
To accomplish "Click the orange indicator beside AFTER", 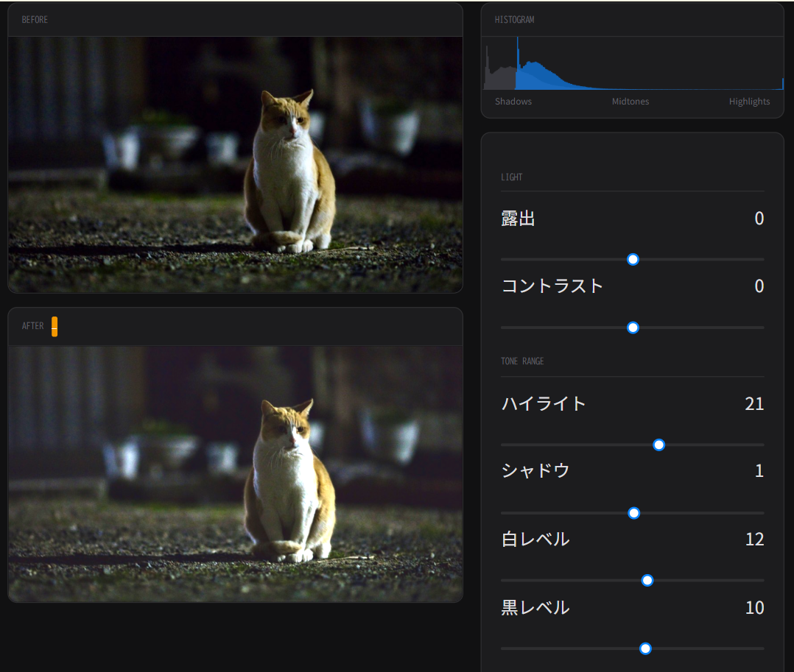I will coord(55,326).
